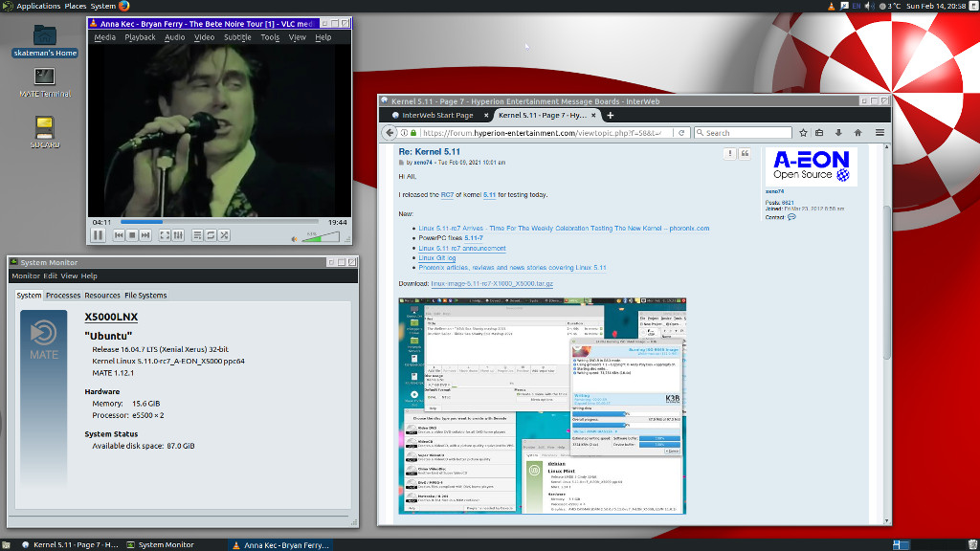Viewport: 980px width, 551px height.
Task: Stop playback in VLC player
Action: pos(132,235)
